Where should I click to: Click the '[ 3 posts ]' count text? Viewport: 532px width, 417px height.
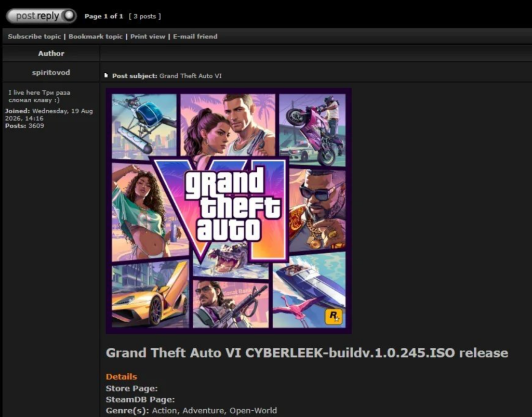tap(145, 16)
